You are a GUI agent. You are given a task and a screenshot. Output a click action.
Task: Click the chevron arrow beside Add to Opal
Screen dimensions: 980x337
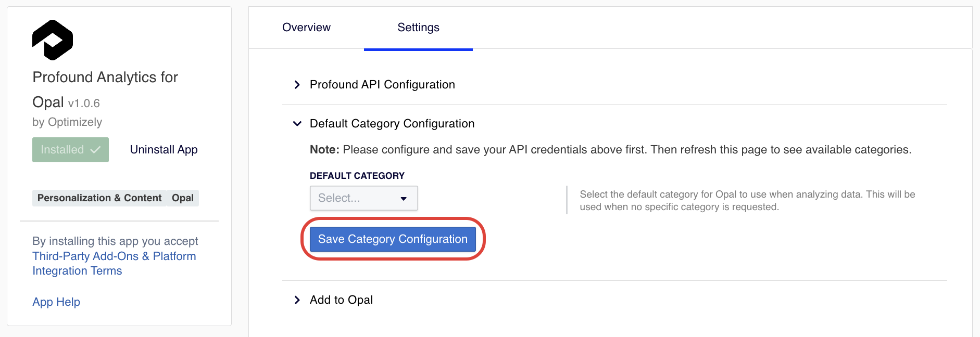[297, 300]
